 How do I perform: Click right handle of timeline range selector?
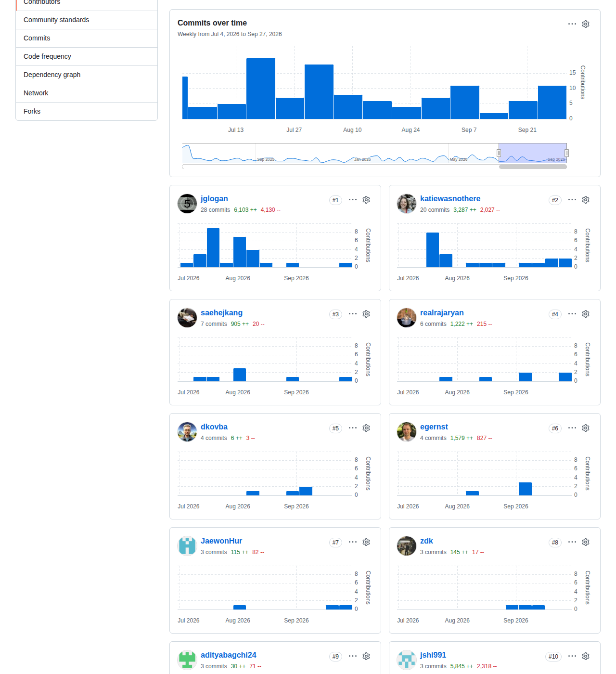coord(566,153)
